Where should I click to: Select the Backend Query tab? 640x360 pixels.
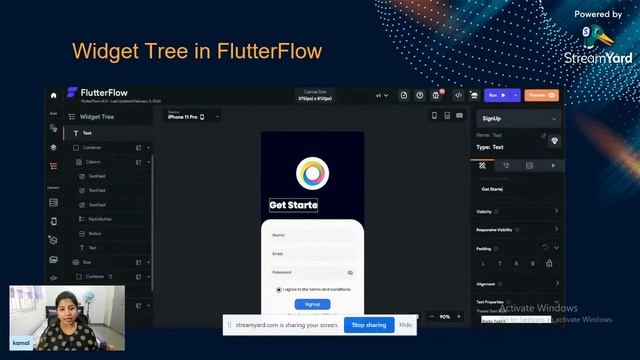click(529, 165)
